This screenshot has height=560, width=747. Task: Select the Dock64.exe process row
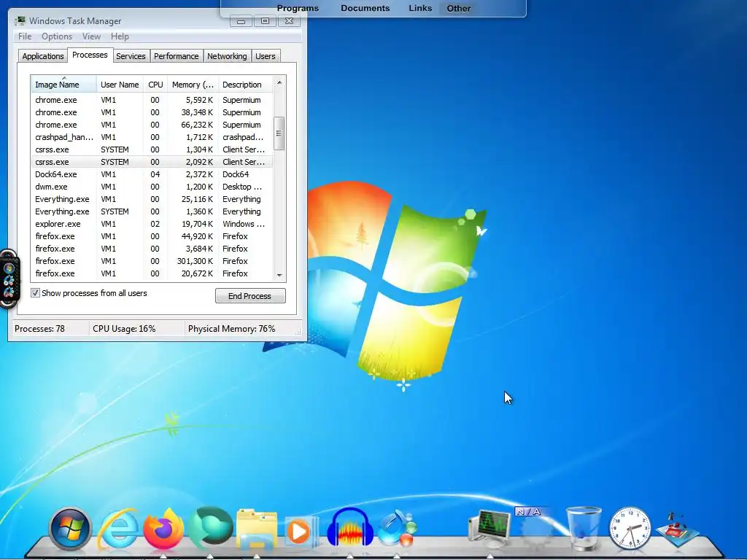(152, 174)
